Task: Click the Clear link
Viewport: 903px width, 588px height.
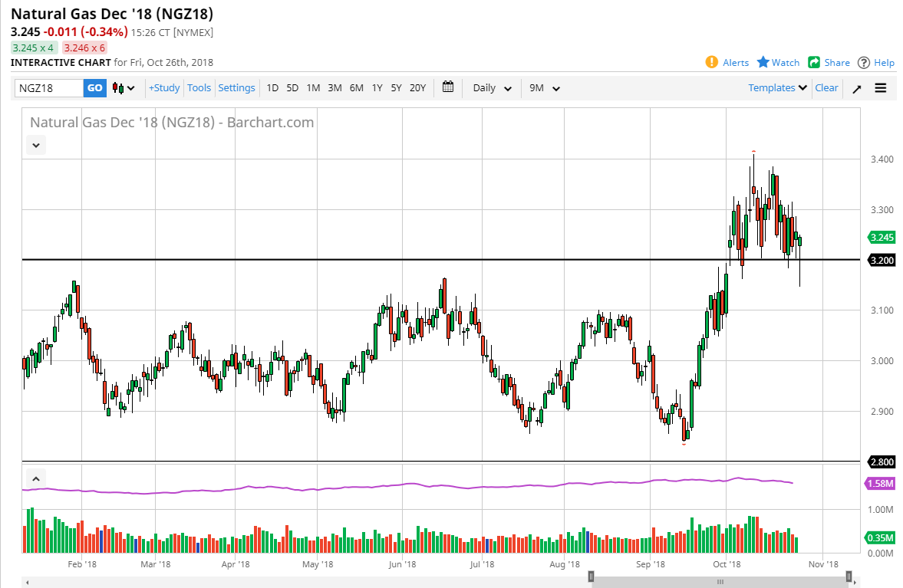Action: click(826, 88)
